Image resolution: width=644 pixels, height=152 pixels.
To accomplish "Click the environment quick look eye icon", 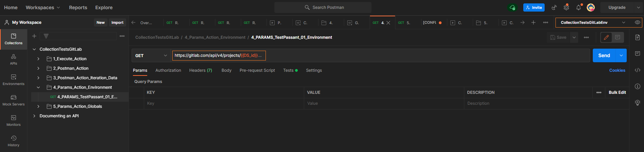I will 637,22.
